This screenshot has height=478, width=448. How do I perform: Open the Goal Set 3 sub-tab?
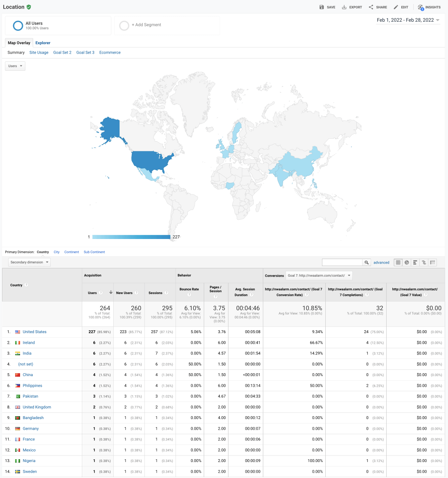point(86,52)
